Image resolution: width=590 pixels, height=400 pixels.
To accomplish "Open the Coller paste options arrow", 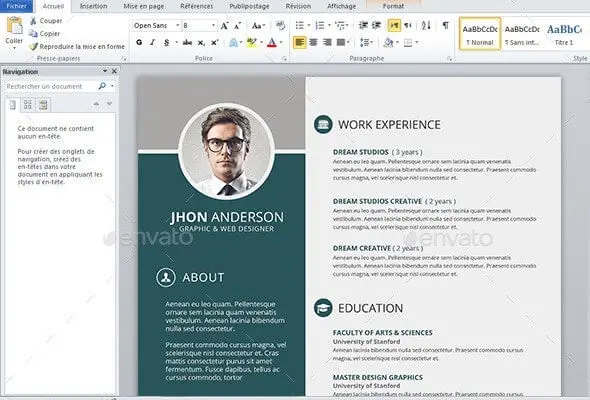I will [14, 49].
